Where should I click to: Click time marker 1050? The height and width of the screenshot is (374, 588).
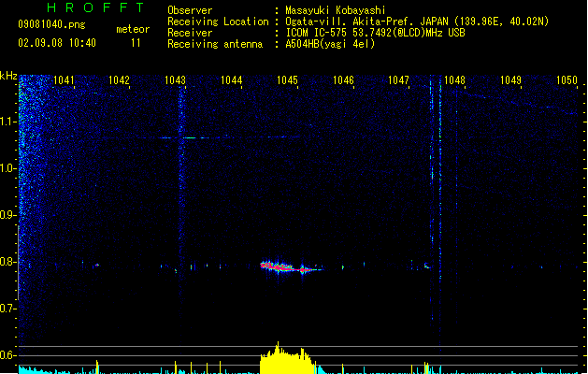566,80
